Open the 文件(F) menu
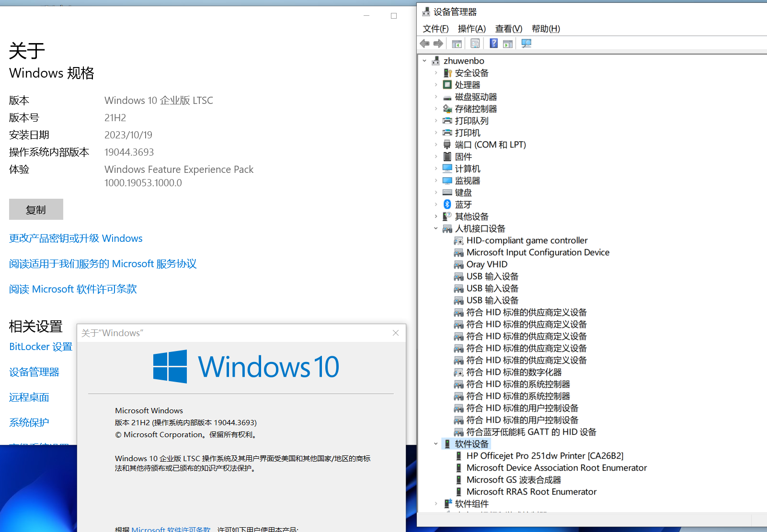Viewport: 767px width, 532px height. tap(435, 29)
